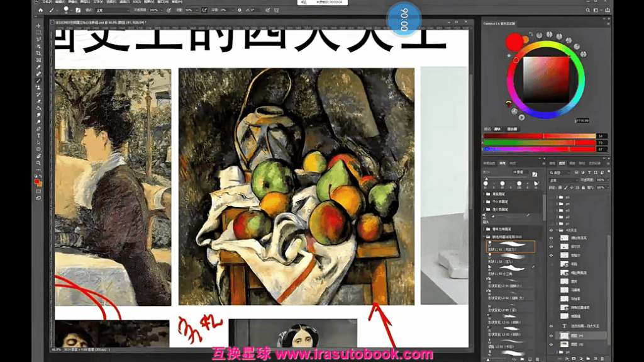Click the large red foreground color circle
Image resolution: width=644 pixels, height=362 pixels.
[514, 42]
